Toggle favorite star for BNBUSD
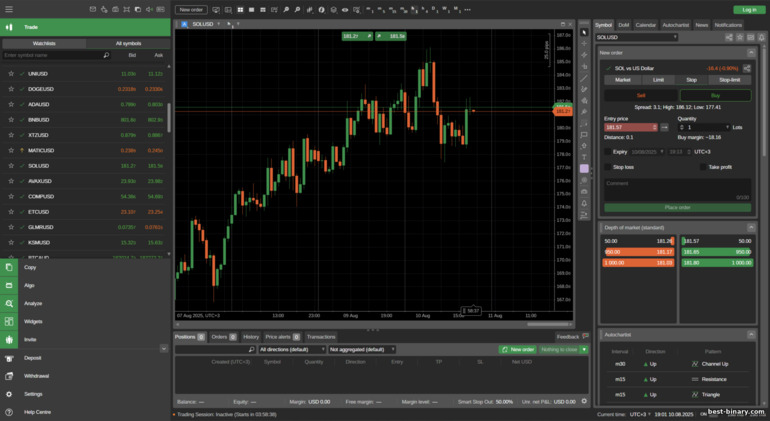Screen dimensions: 770x421 (x=11, y=119)
